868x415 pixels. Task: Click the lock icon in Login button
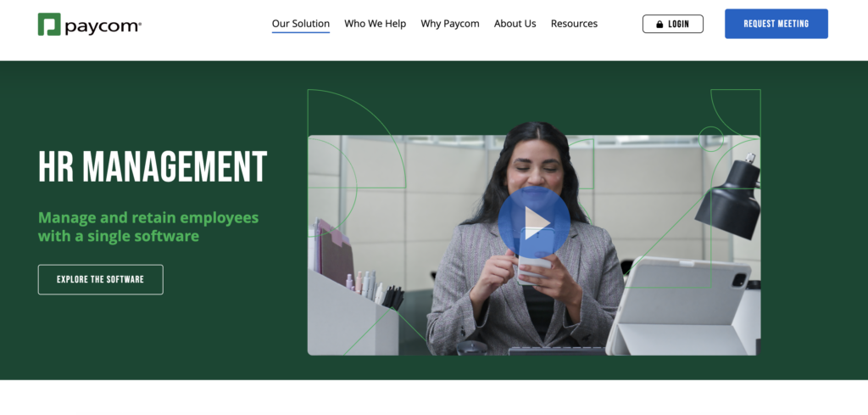tap(659, 25)
